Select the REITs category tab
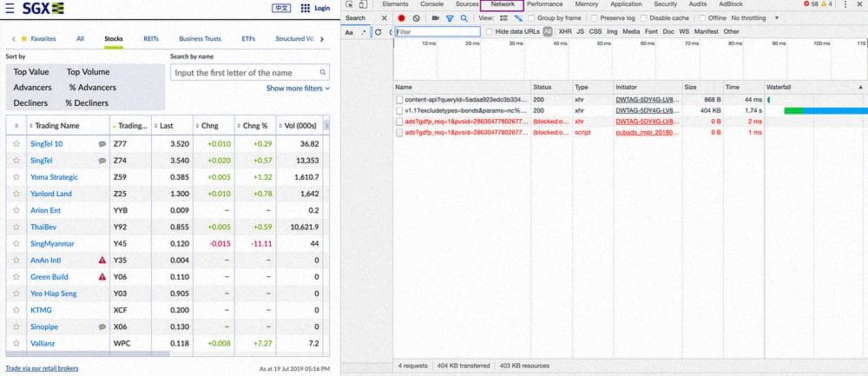 [x=151, y=39]
